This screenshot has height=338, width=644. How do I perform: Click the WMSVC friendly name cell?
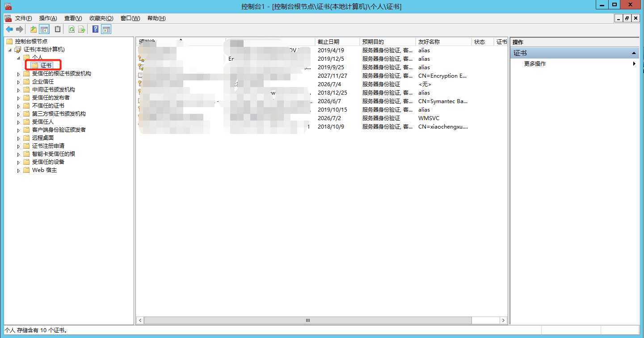[429, 118]
